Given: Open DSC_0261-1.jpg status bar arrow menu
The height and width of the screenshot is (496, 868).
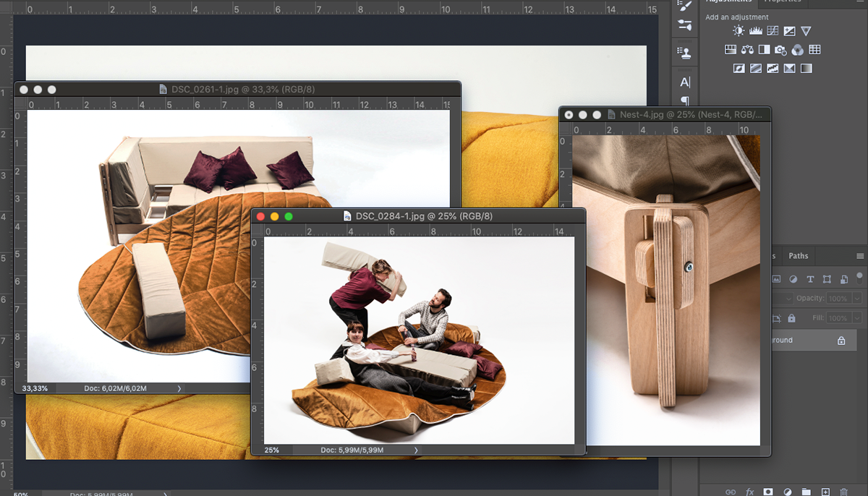Looking at the screenshot, I should click(x=179, y=388).
